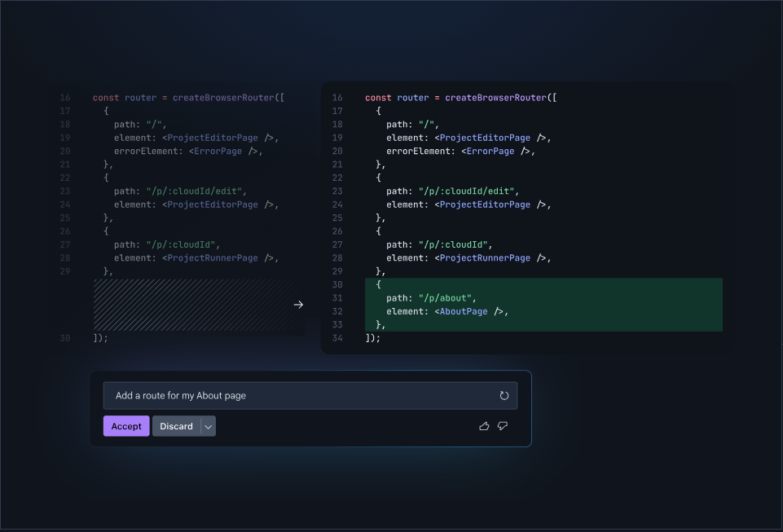This screenshot has height=532, width=783.
Task: Click path "/p/:cloudId" on line 27, right pane
Action: point(439,244)
